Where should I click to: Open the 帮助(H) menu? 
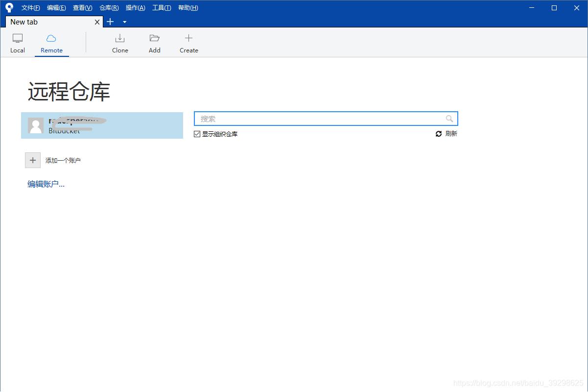click(188, 8)
